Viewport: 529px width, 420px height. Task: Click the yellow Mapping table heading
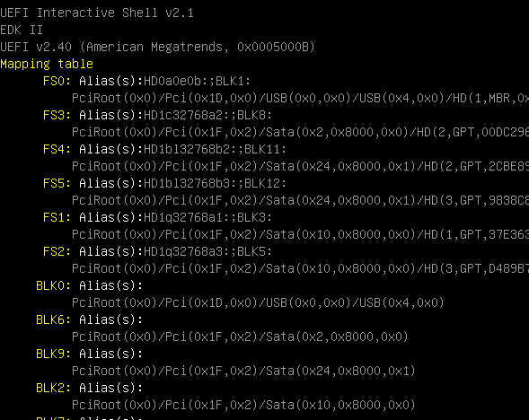tap(47, 64)
